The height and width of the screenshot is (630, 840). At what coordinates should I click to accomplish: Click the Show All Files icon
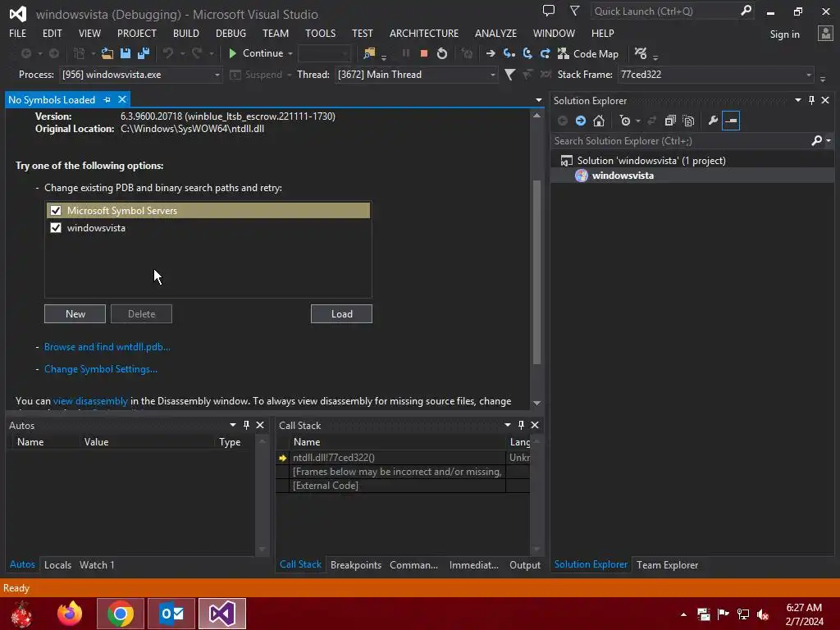point(689,121)
